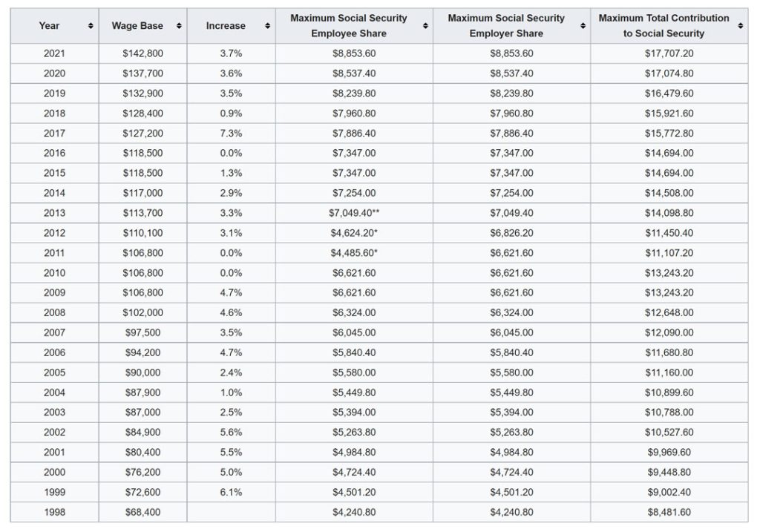
Task: Select the 1998 year cell
Action: click(x=54, y=512)
